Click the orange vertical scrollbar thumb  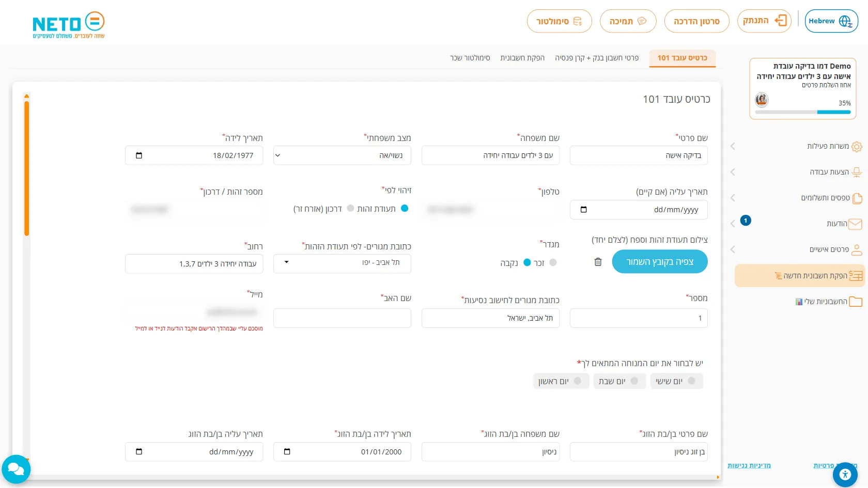[26, 169]
